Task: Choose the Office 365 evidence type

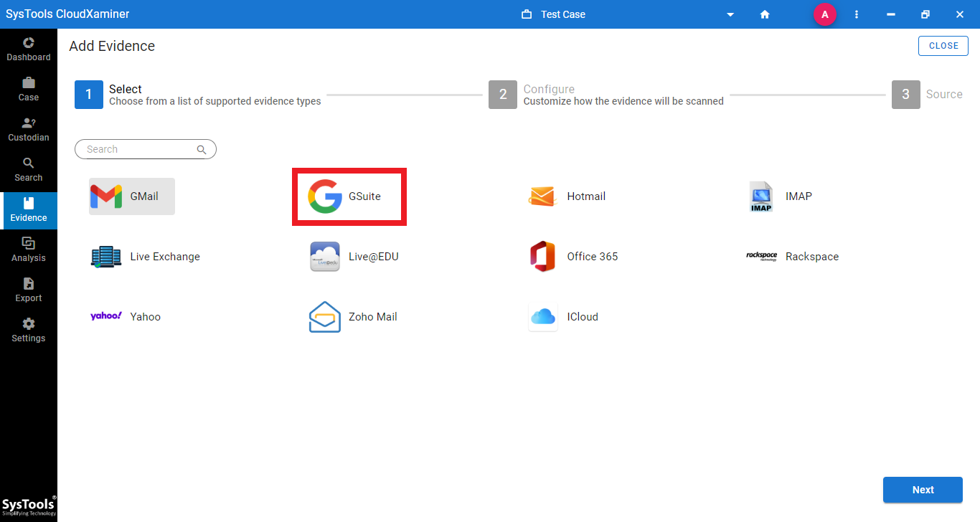Action: [573, 257]
